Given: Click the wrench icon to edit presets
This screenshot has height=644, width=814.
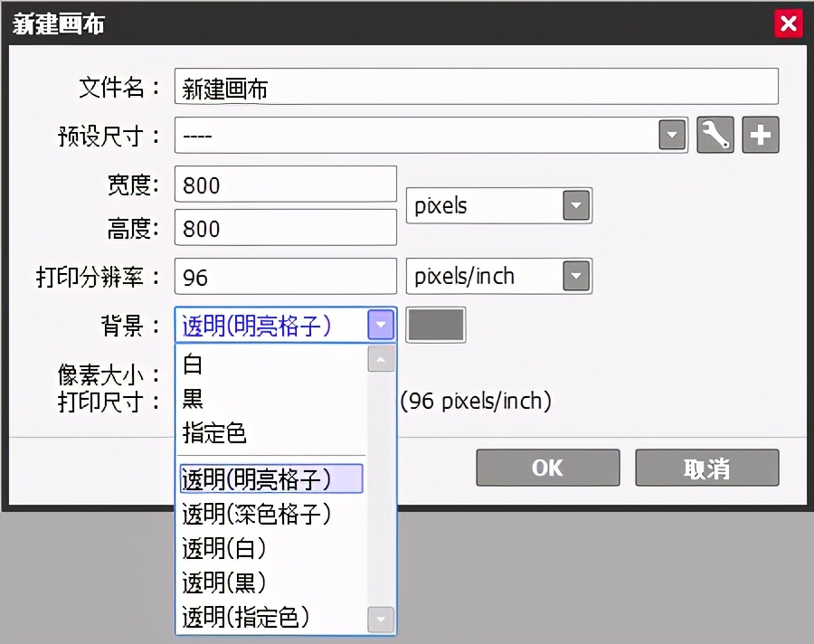Looking at the screenshot, I should click(x=715, y=135).
